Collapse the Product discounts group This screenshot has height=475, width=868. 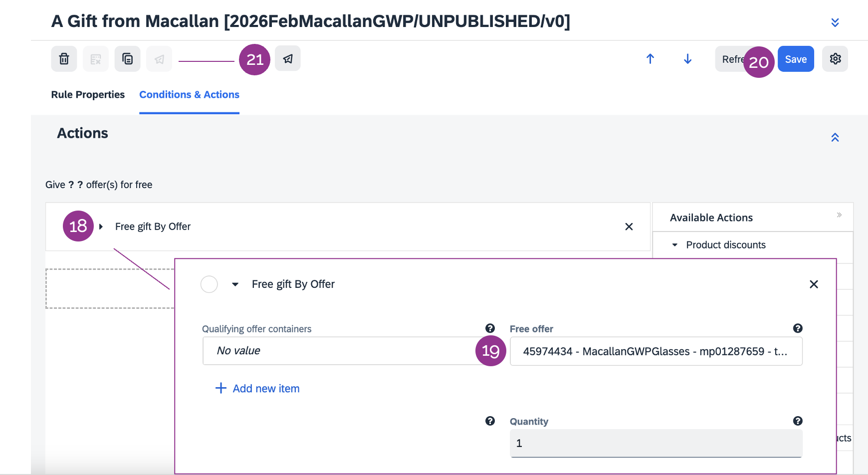675,245
